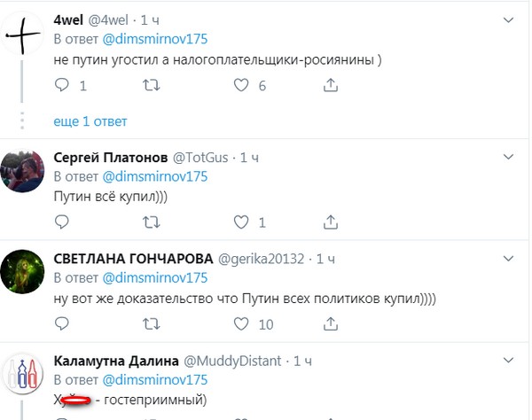Share 4wel's tweet
Viewport: 532px width, 420px height.
(331, 86)
